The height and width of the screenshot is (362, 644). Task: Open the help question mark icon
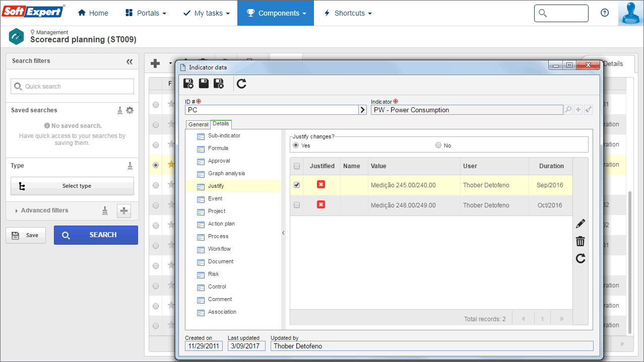(605, 13)
